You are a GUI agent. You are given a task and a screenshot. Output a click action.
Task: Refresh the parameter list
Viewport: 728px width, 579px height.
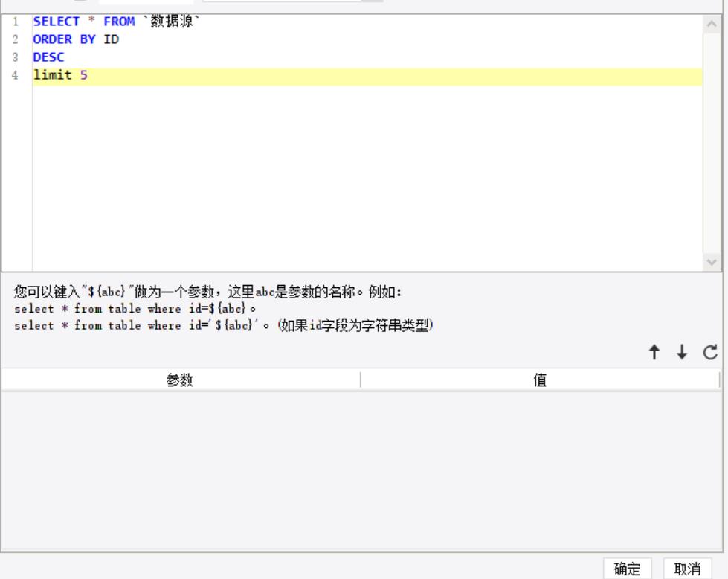point(710,352)
